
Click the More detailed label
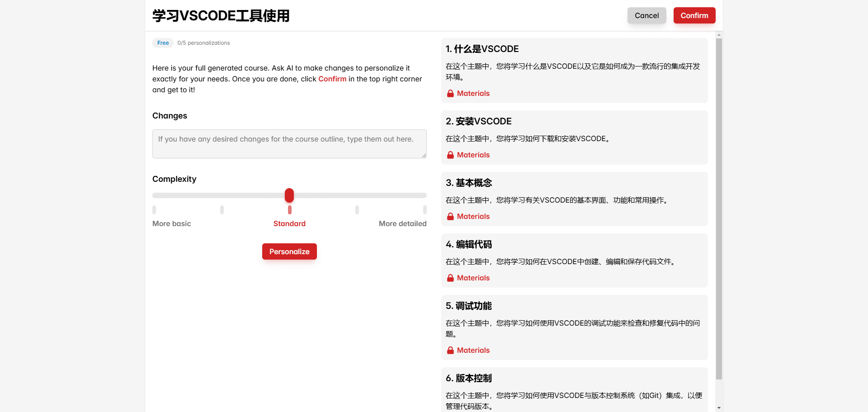402,223
